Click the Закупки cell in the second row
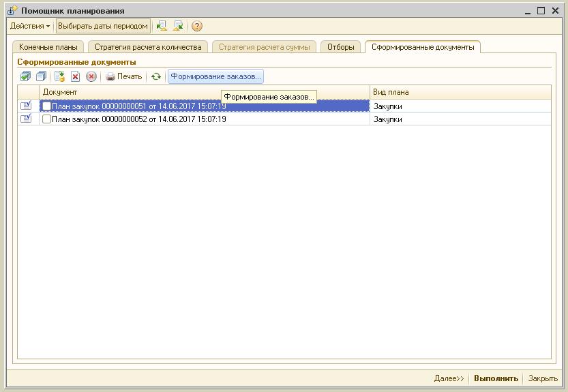 pos(460,119)
